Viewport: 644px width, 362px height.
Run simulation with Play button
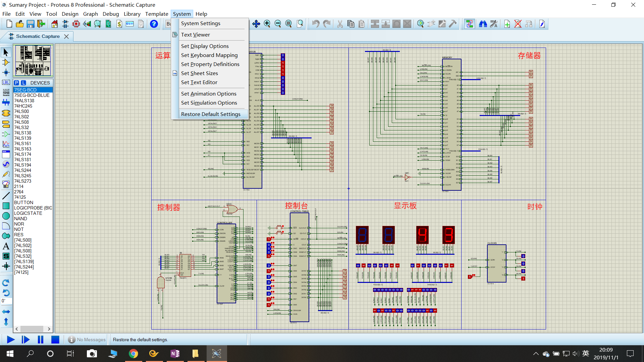pos(11,340)
